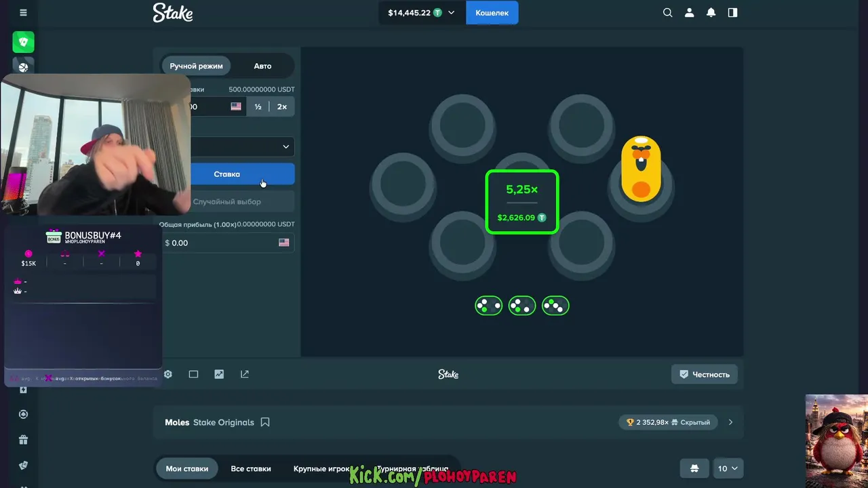Click the $15K value in bonus overlay

pos(28,263)
